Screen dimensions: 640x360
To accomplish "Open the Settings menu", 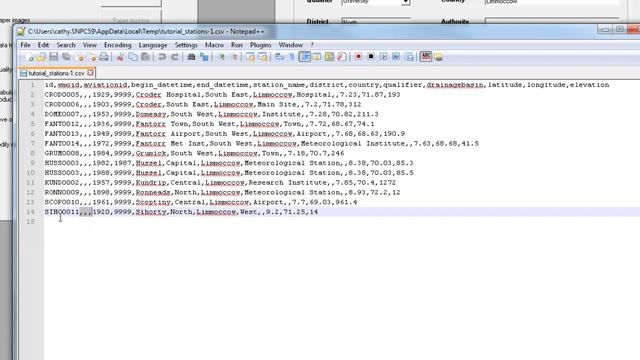I will point(186,45).
